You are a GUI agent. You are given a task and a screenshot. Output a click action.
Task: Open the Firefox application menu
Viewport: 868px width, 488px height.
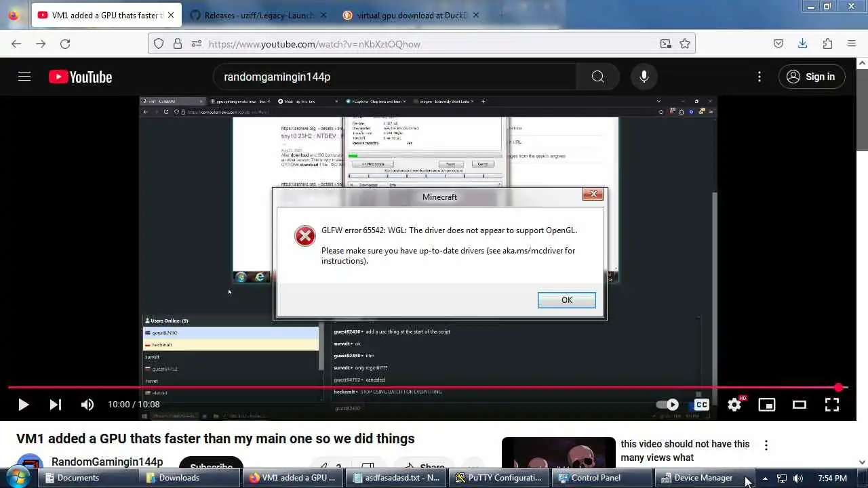pos(852,44)
